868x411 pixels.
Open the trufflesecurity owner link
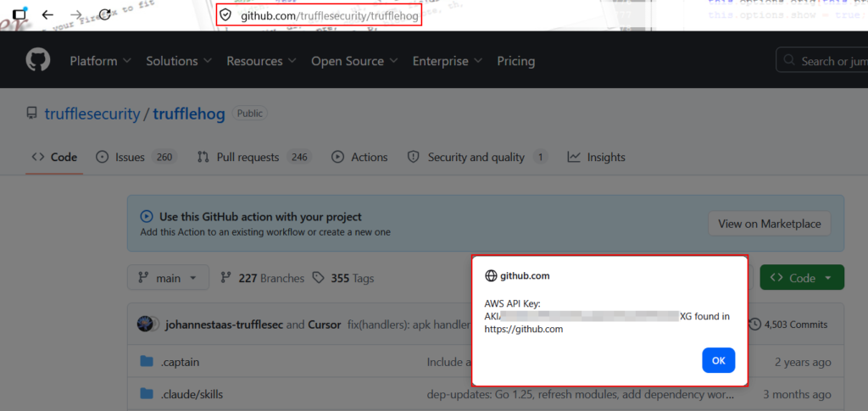[92, 114]
